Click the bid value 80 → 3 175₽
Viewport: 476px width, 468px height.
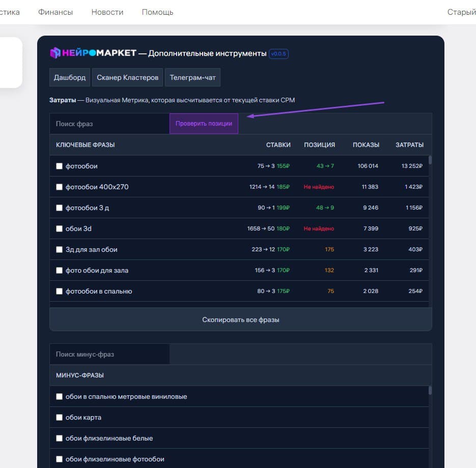(x=273, y=291)
